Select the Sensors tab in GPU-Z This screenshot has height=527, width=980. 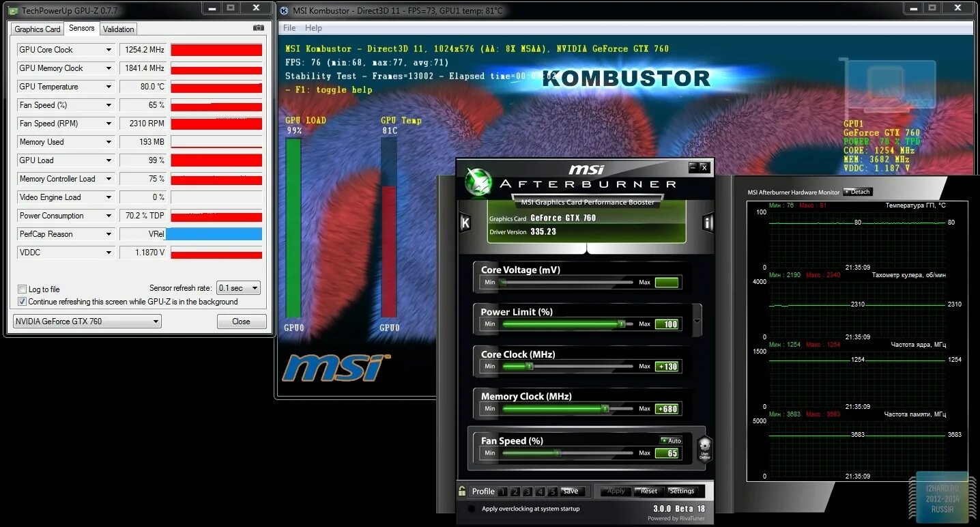[82, 28]
